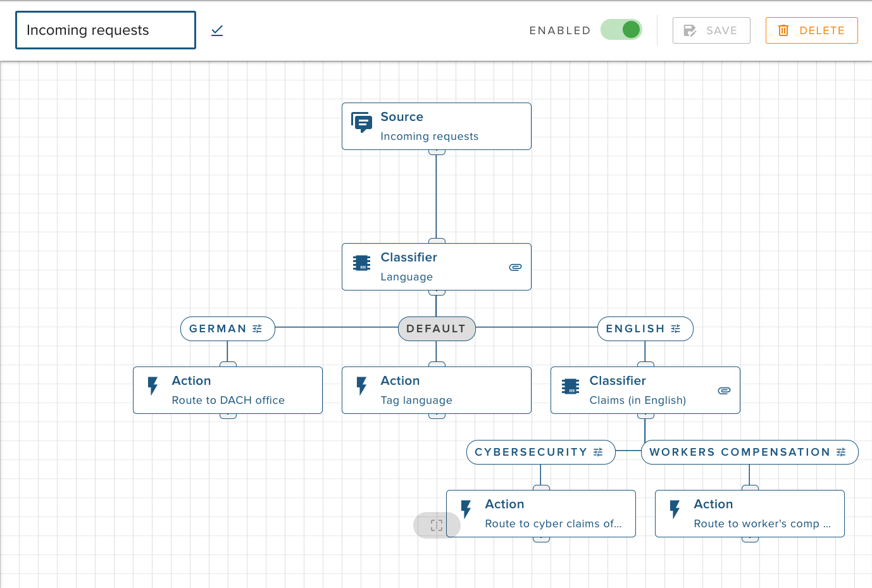Toggle the ENABLED switch off
Image resolution: width=872 pixels, height=588 pixels.
[x=621, y=30]
